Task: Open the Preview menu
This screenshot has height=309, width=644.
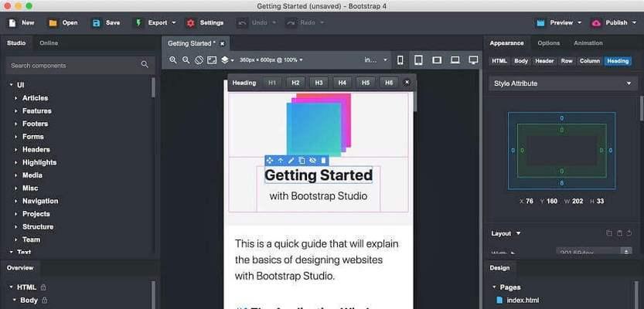Action: (x=559, y=23)
